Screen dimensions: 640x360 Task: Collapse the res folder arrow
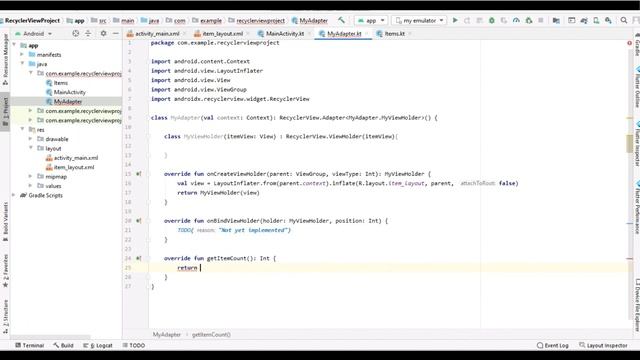point(22,129)
